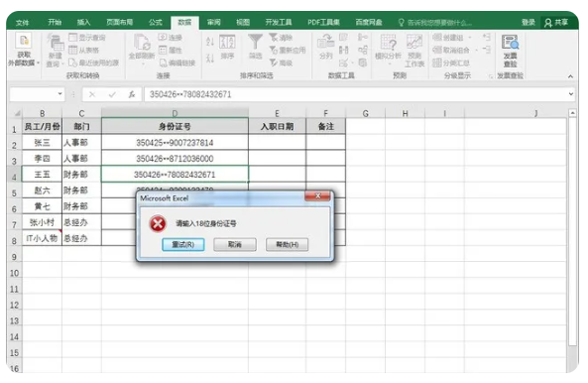Click the Name Box field

coord(34,94)
